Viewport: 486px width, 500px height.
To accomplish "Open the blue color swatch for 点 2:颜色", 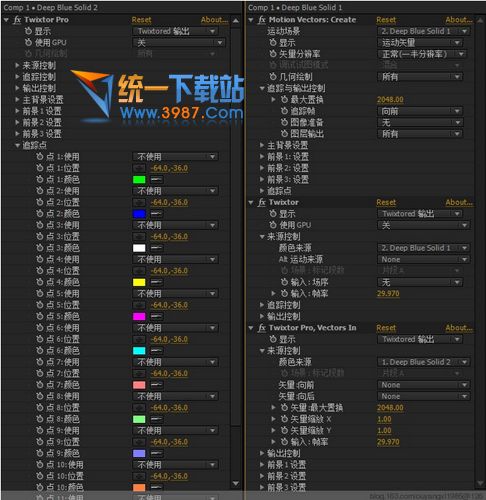I will click(139, 214).
